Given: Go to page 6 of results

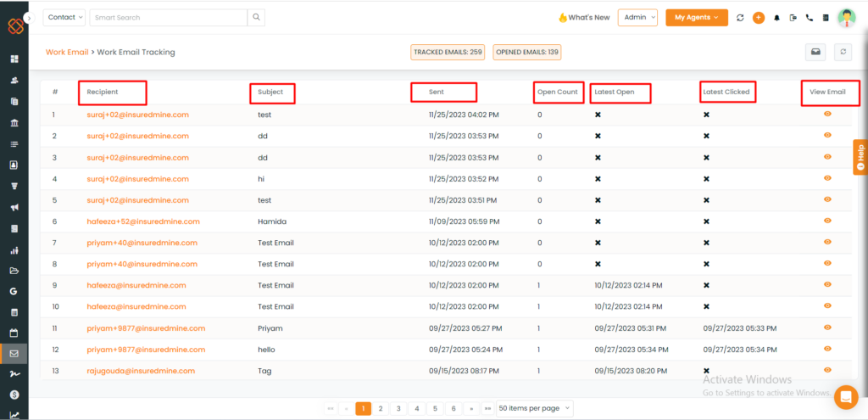Looking at the screenshot, I should 453,408.
